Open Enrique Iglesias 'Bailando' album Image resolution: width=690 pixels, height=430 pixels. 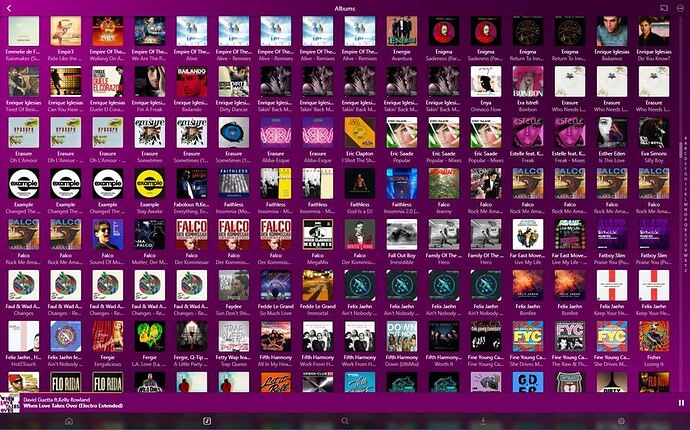192,82
